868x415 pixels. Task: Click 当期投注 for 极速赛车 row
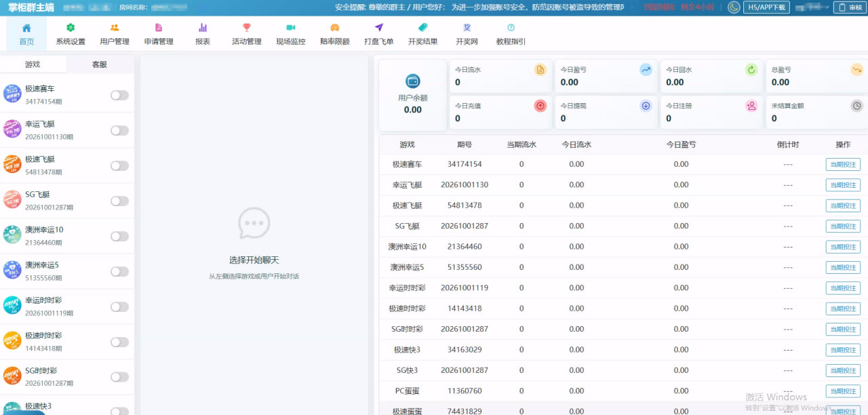(x=843, y=164)
